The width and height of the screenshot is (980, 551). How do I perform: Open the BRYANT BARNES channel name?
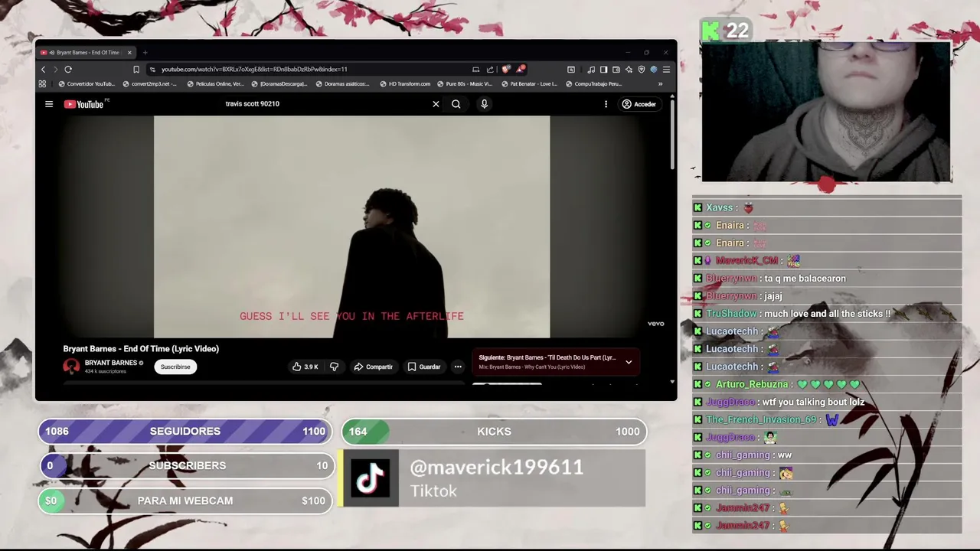tap(111, 363)
